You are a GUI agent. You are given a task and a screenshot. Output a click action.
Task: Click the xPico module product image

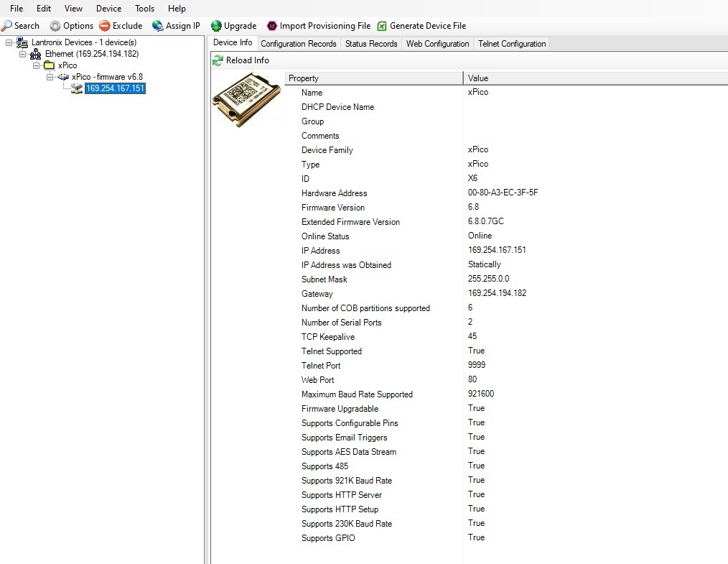coord(246,99)
